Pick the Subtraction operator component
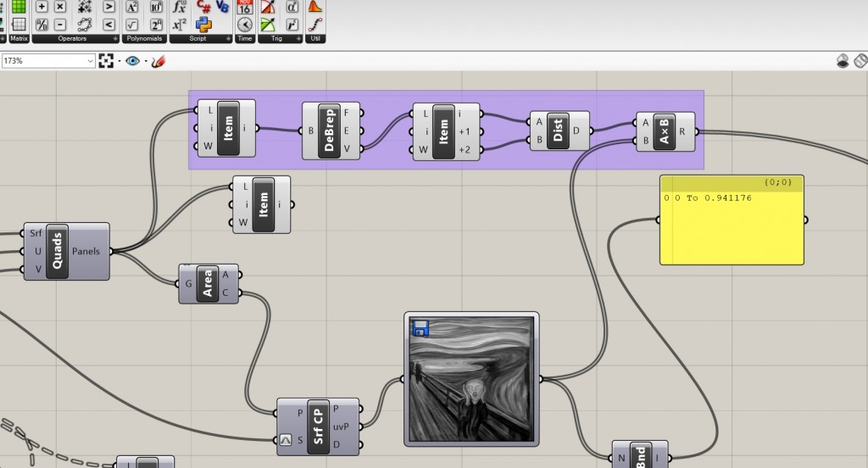Viewport: 868px width, 468px height. click(x=60, y=25)
